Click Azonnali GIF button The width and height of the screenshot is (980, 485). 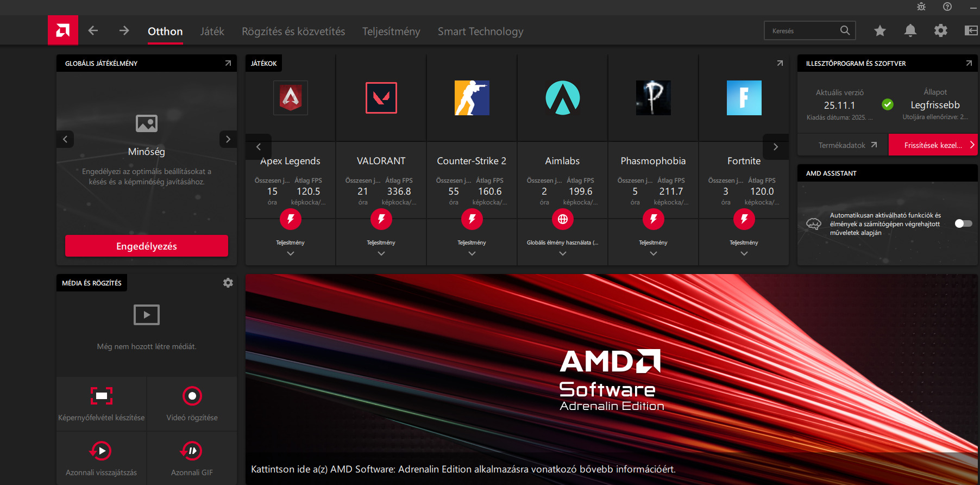click(x=192, y=458)
